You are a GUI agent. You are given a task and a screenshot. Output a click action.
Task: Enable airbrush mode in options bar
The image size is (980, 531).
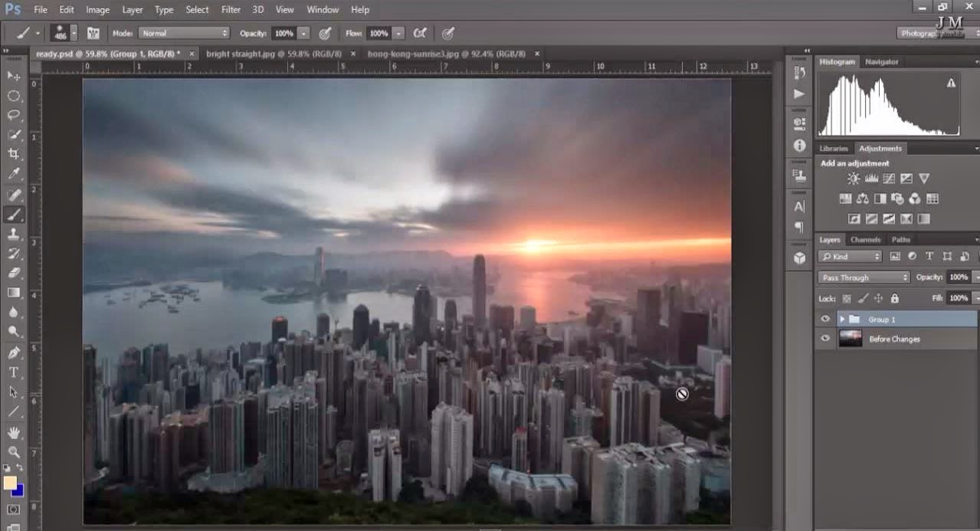[x=420, y=33]
